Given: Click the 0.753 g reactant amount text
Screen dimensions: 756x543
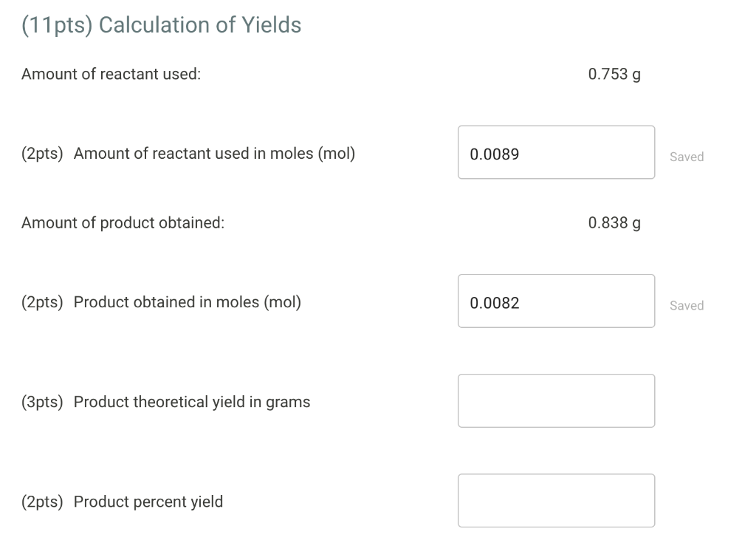Looking at the screenshot, I should tap(614, 74).
